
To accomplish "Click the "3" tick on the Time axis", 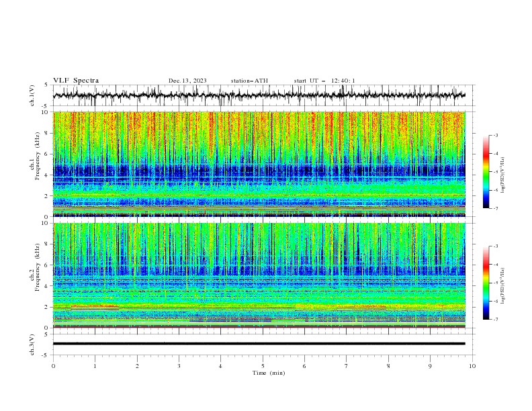I will coord(179,366).
